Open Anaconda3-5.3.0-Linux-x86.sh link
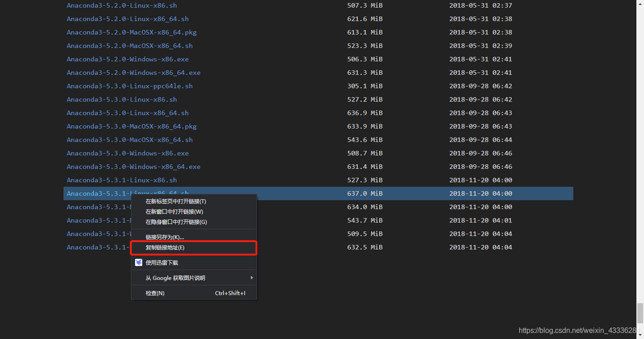The height and width of the screenshot is (339, 644). coord(122,99)
